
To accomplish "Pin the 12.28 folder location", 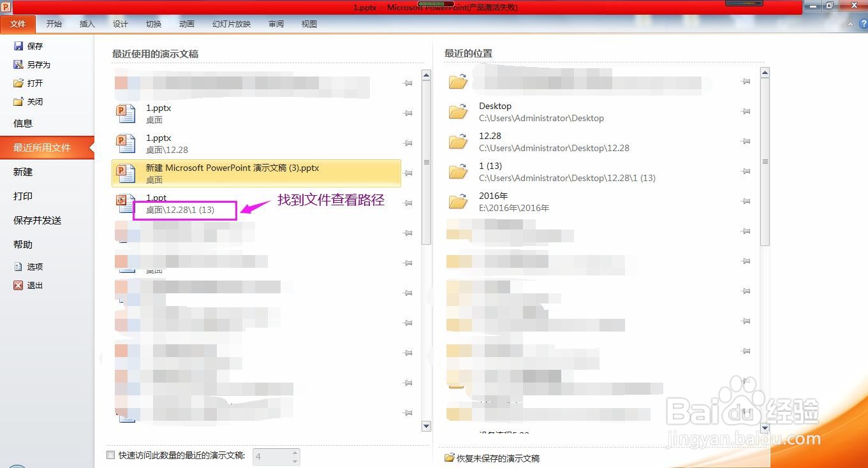I will click(746, 142).
